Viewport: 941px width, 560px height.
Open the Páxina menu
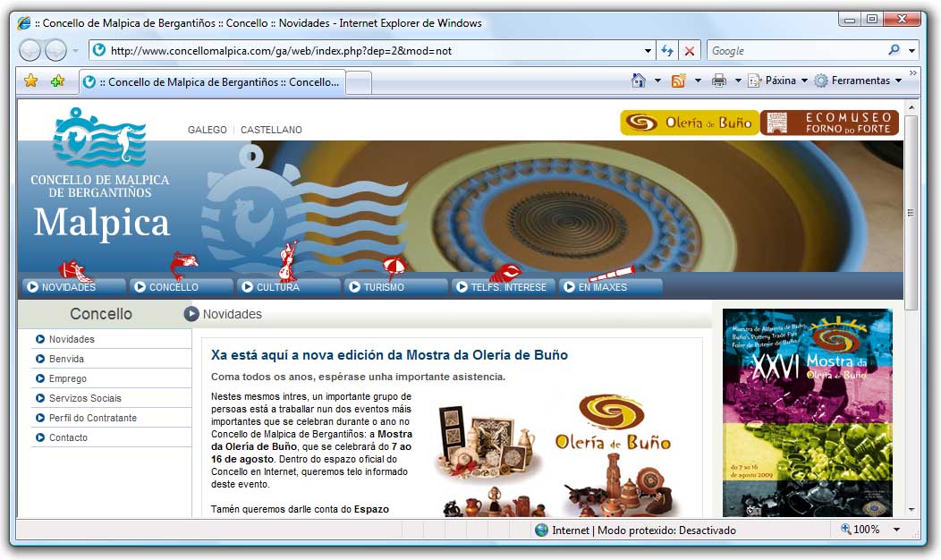coord(778,81)
